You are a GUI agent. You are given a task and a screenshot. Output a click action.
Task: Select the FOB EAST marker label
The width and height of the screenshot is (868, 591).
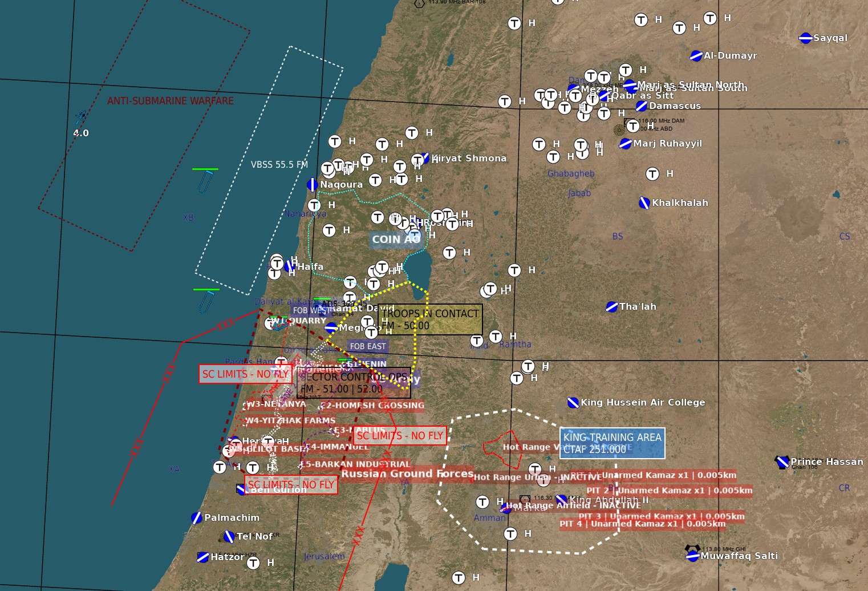pyautogui.click(x=368, y=346)
